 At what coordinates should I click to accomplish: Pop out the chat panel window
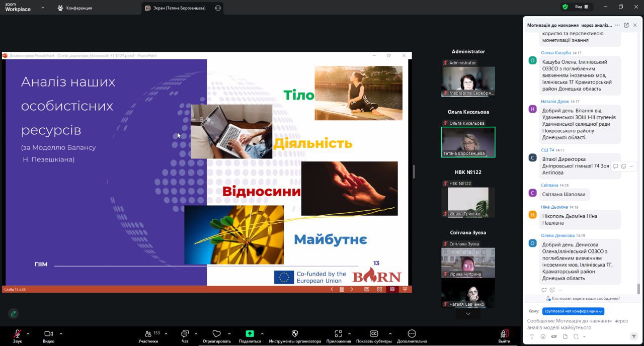626,25
